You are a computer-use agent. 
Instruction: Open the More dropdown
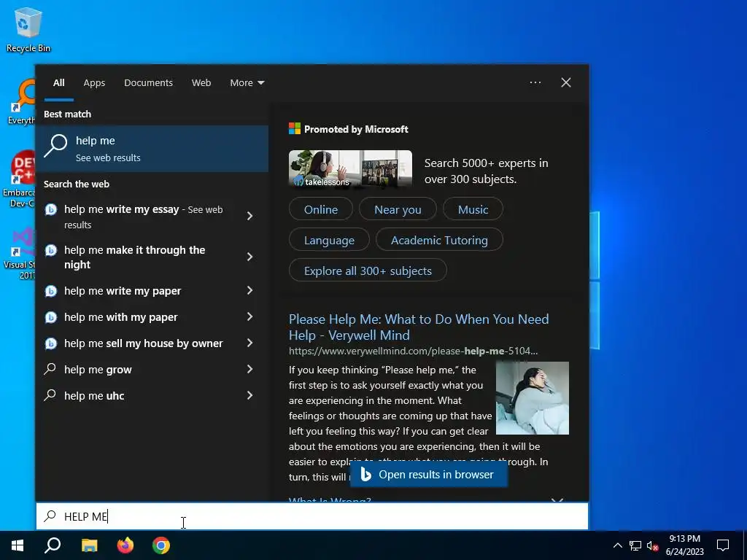[247, 83]
